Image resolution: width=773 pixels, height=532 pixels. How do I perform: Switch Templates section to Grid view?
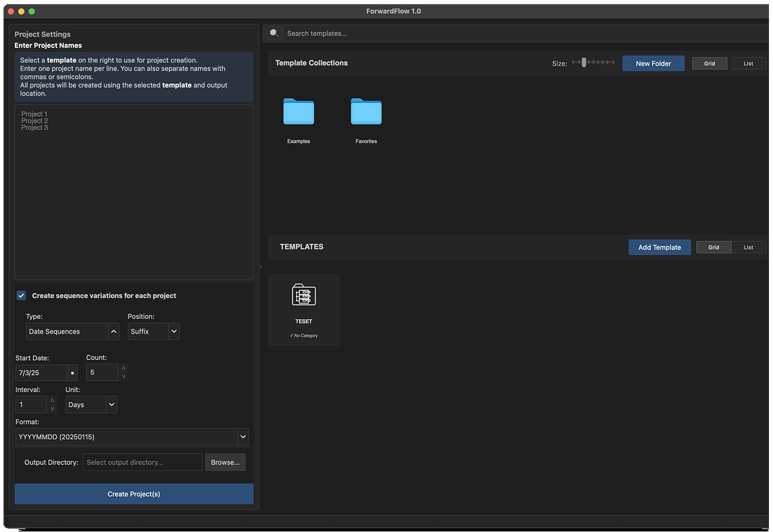click(714, 247)
